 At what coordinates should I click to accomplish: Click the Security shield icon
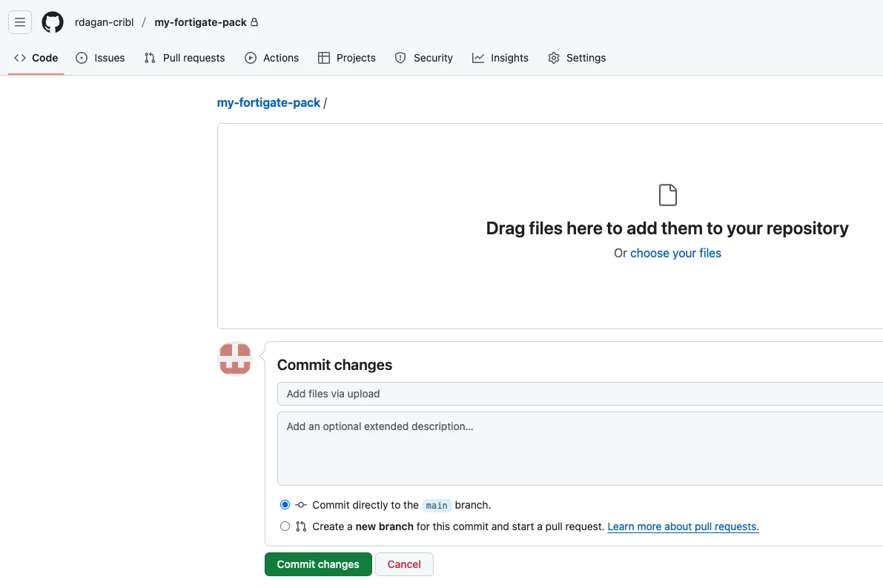click(x=400, y=58)
